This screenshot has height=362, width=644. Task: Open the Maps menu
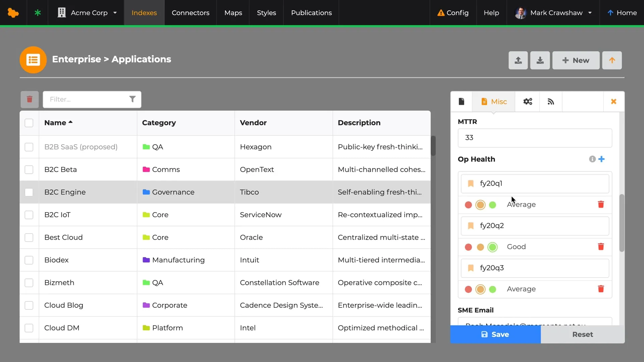point(233,13)
